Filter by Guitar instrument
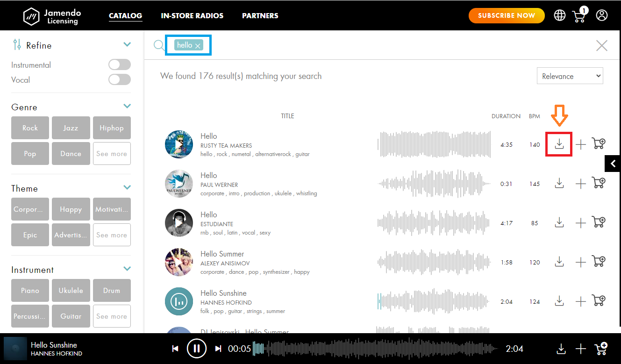The width and height of the screenshot is (621, 364). [71, 316]
